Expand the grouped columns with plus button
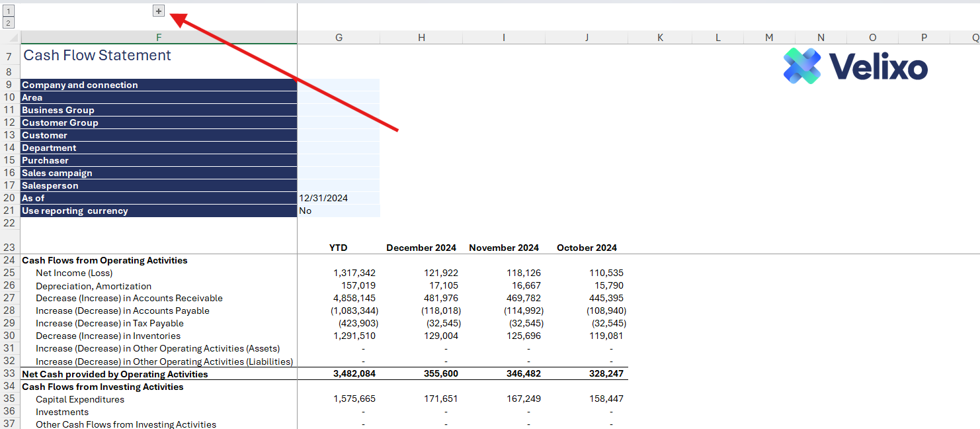Image resolution: width=980 pixels, height=429 pixels. (159, 11)
